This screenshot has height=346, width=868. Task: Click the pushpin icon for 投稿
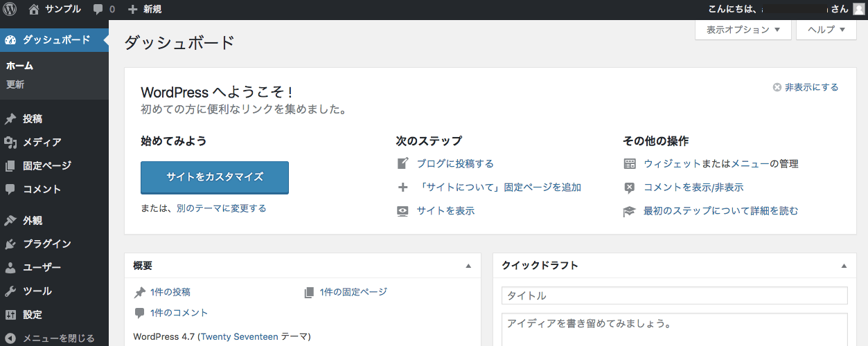pos(10,119)
